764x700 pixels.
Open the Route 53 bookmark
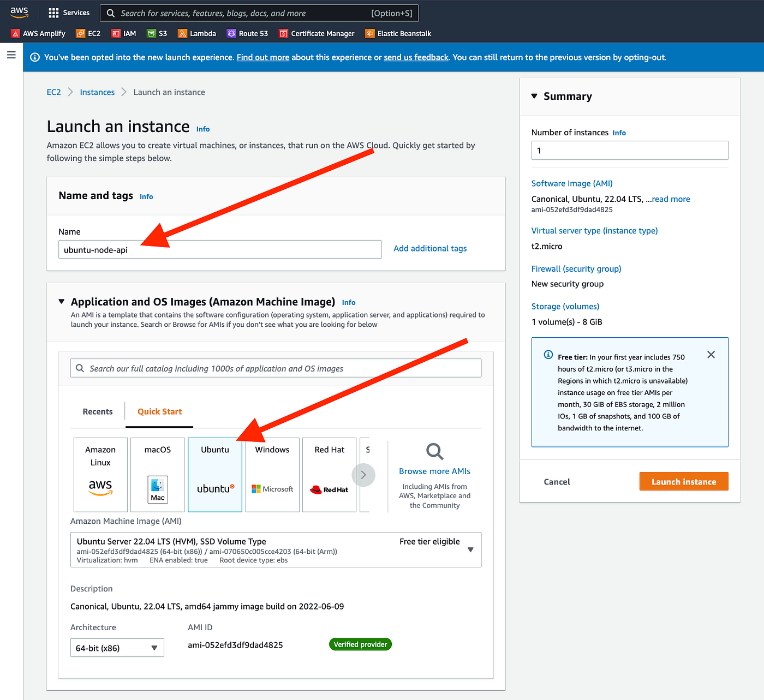click(x=248, y=33)
